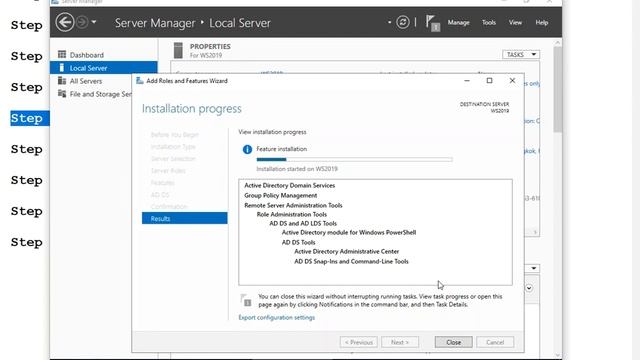Screen dimensions: 640x360
Task: Open the Tools menu
Action: [489, 22]
